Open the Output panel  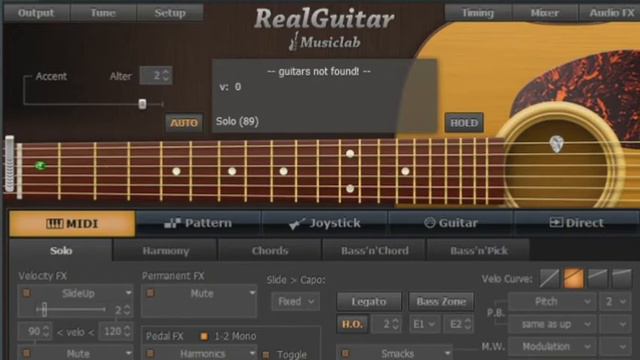pos(36,13)
